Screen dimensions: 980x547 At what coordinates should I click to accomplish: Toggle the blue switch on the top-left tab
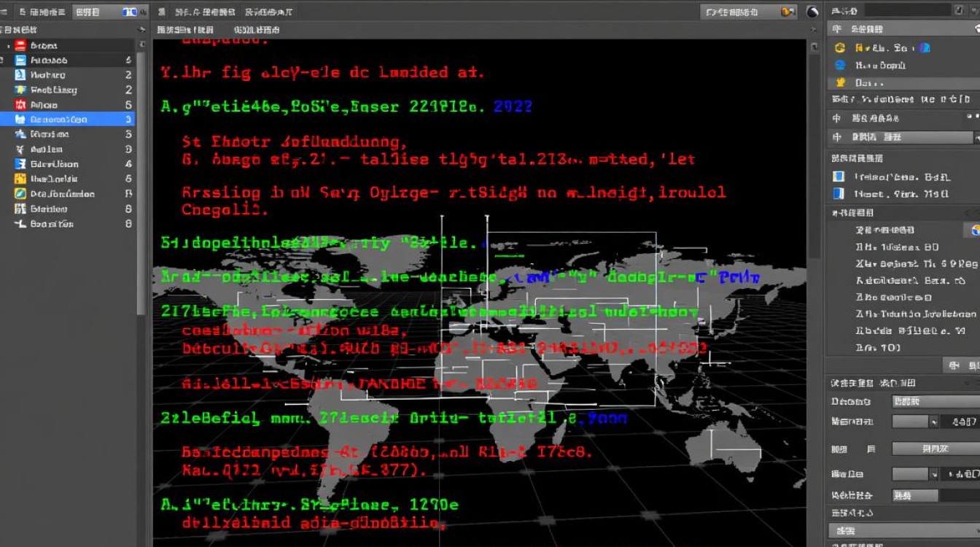click(131, 12)
